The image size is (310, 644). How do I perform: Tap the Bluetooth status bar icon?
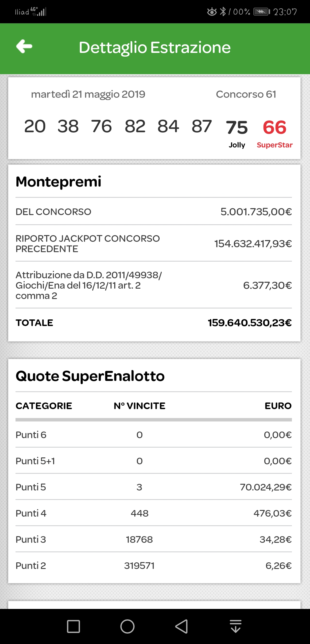point(223,12)
